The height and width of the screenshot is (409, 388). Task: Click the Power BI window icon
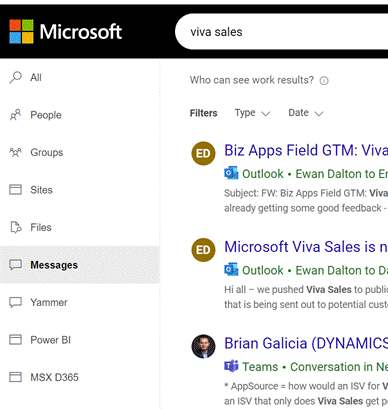(15, 340)
